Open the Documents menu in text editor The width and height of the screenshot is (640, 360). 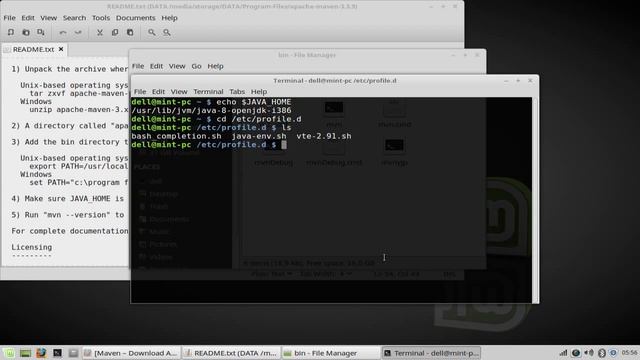click(136, 18)
